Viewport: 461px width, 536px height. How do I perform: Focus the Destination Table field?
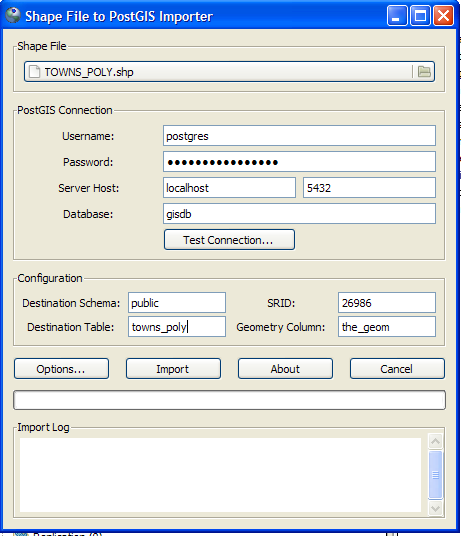[177, 327]
